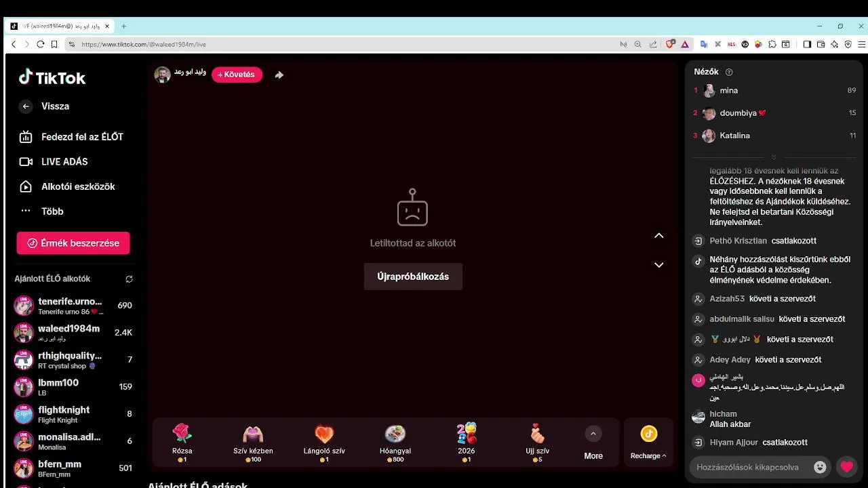The height and width of the screenshot is (488, 868).
Task: Send Szív kézben gift
Action: click(253, 443)
